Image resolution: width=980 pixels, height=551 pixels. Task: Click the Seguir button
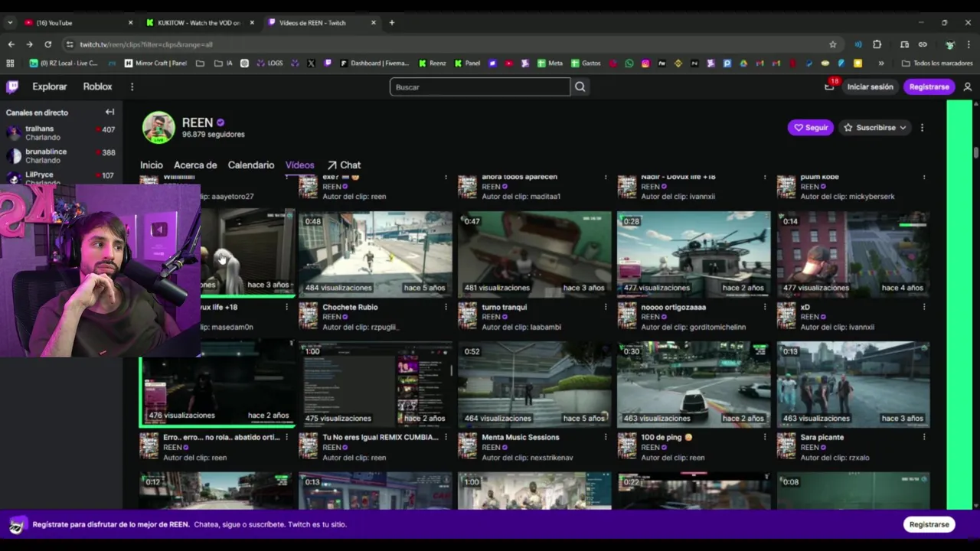[x=811, y=128]
